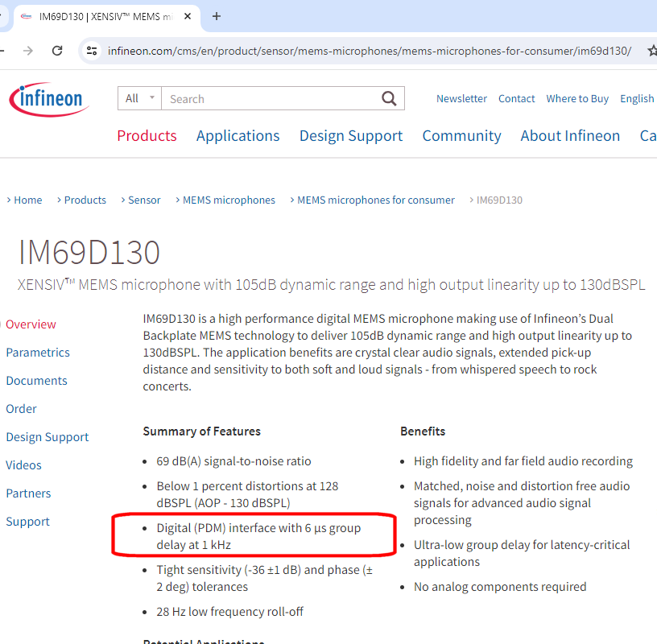
Task: Click 'Below 1 percent distortions at 128' bullet
Action: click(x=247, y=494)
